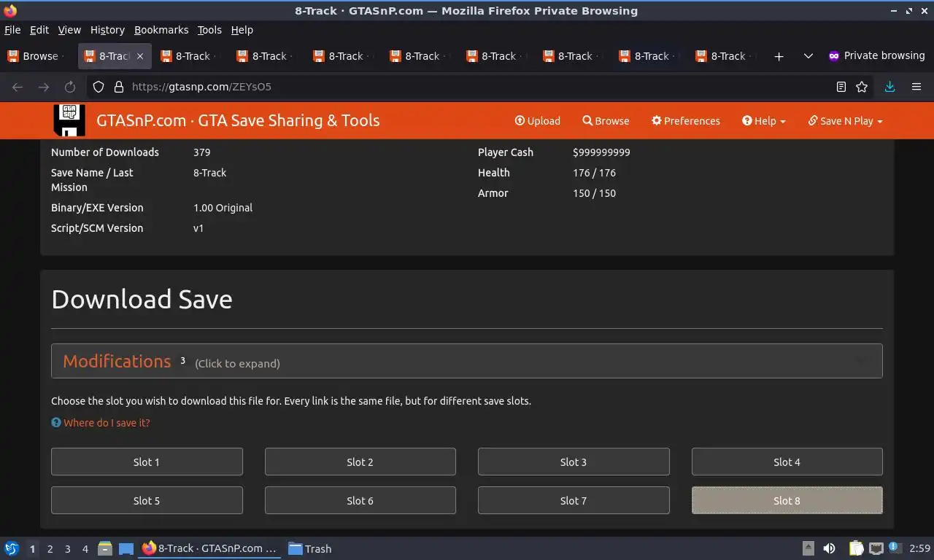Open the Bookmarks menu
This screenshot has height=560, width=934.
point(161,30)
